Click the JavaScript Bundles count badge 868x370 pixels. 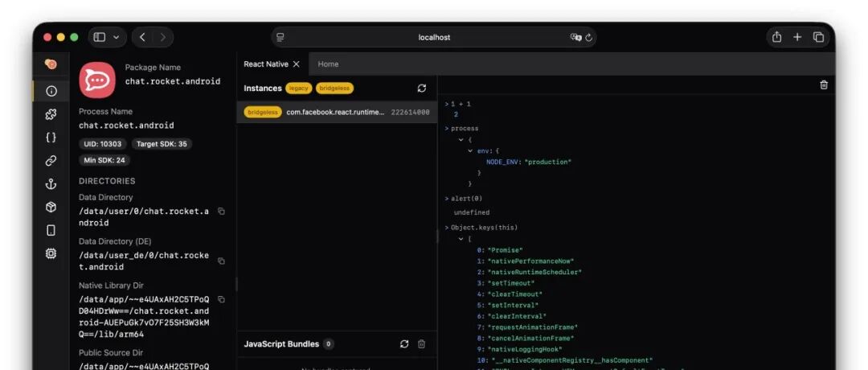pos(328,344)
